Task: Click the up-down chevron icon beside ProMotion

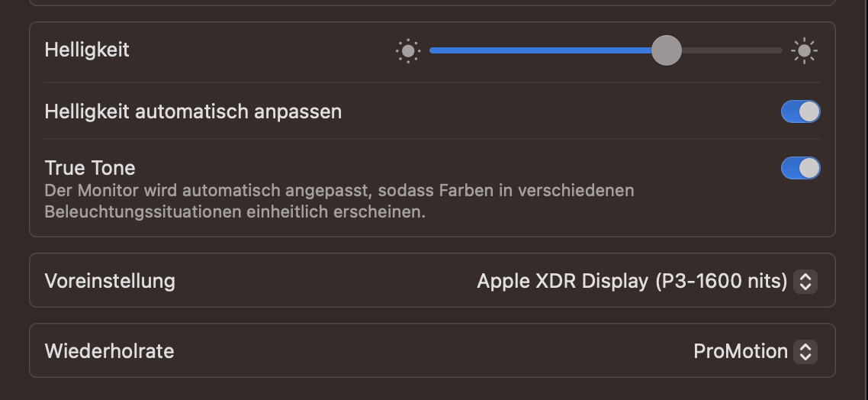Action: [x=805, y=351]
